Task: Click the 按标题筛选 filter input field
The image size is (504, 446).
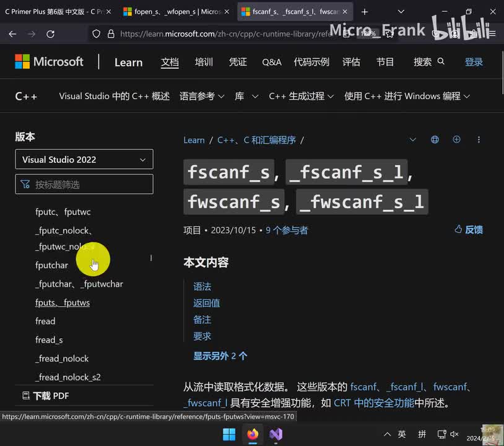Action: coord(84,184)
